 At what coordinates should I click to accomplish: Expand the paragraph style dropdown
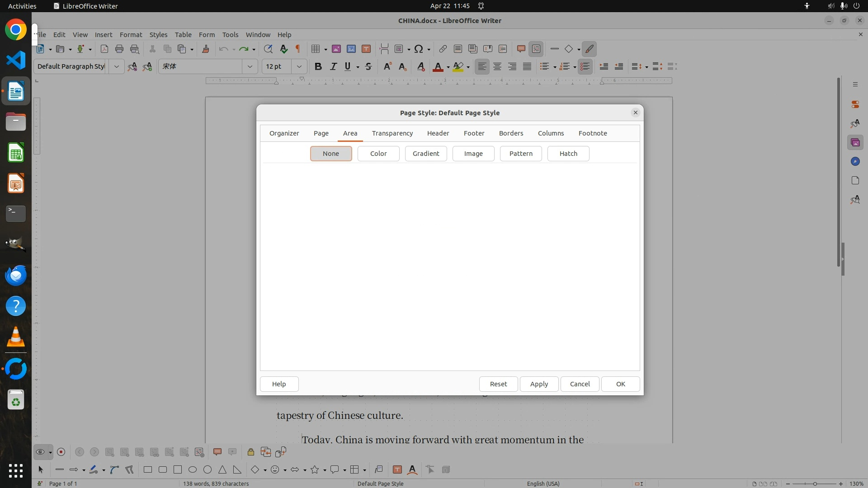(x=116, y=66)
